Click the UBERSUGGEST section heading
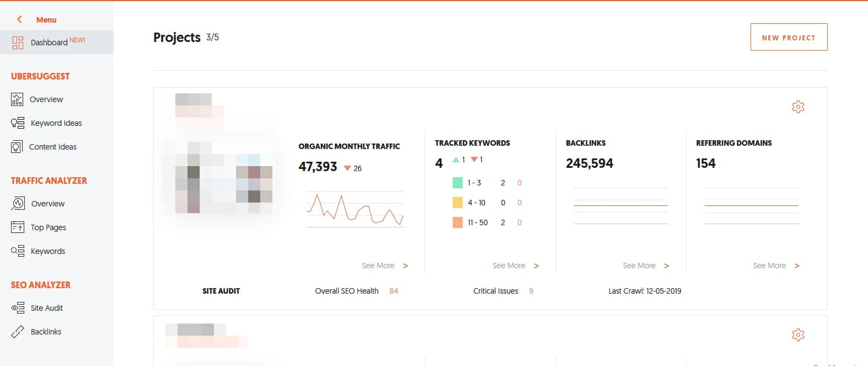 tap(40, 76)
